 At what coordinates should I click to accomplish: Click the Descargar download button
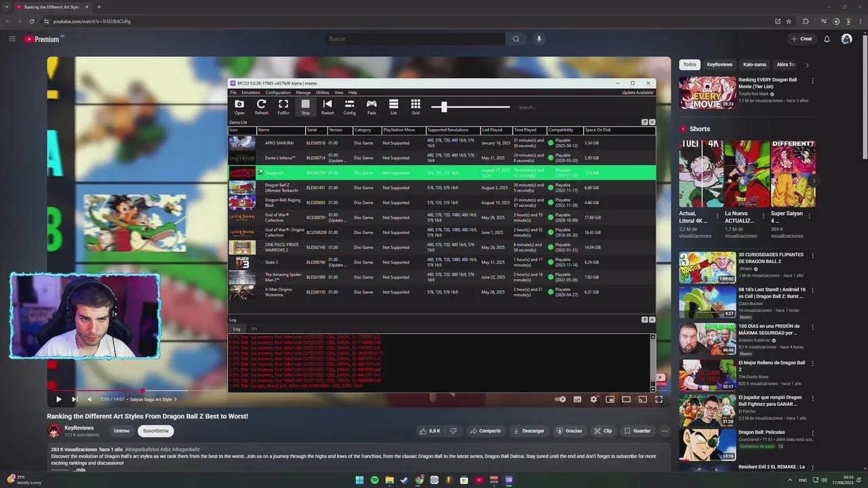529,431
